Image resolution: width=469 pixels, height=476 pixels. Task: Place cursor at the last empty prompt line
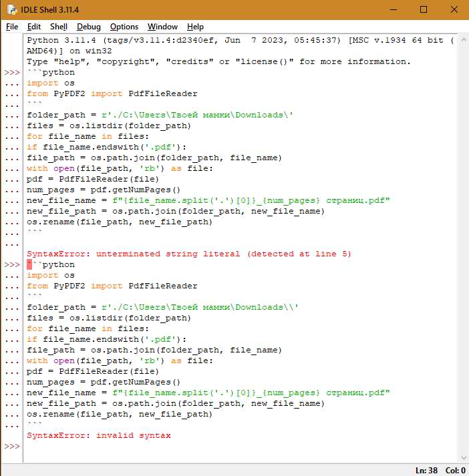click(240, 446)
